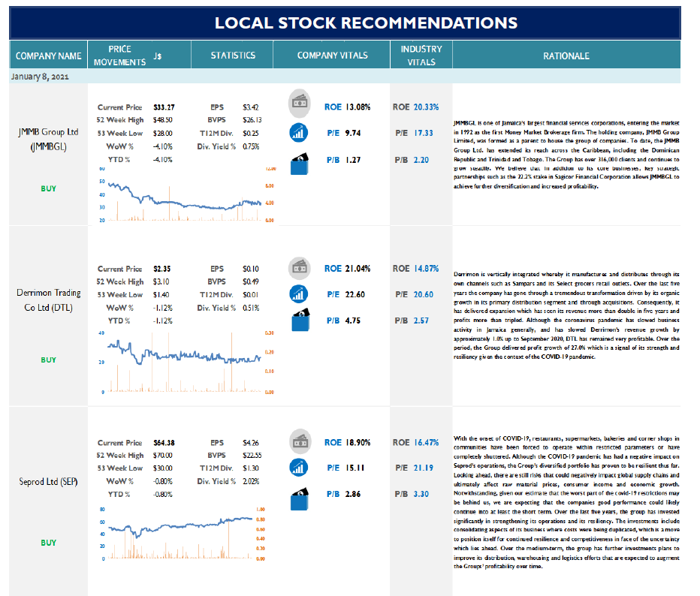The height and width of the screenshot is (596, 700).
Task: Click Seprod company P/B value 2.86
Action: (x=353, y=494)
